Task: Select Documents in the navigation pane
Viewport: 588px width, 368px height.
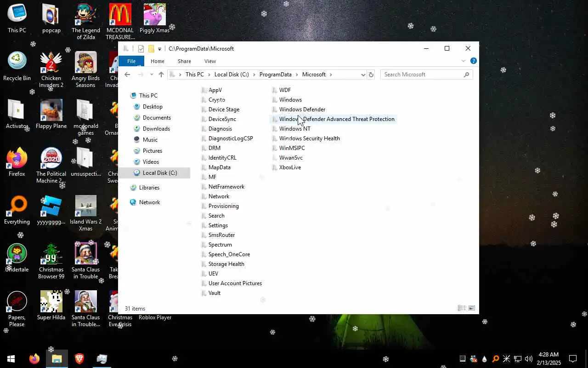Action: click(157, 118)
